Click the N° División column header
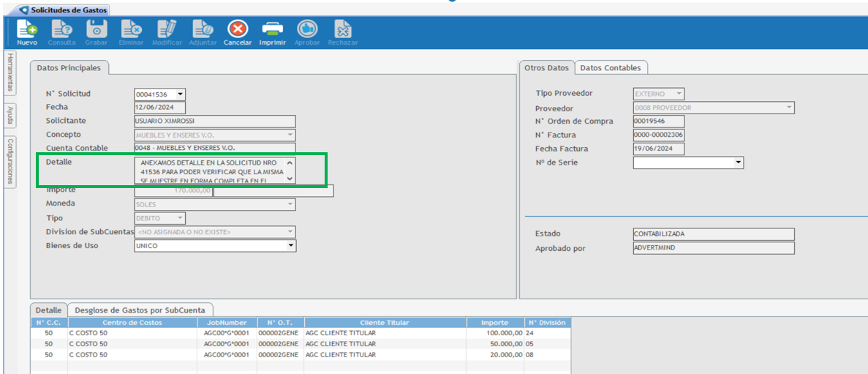The width and height of the screenshot is (868, 374). pyautogui.click(x=548, y=323)
